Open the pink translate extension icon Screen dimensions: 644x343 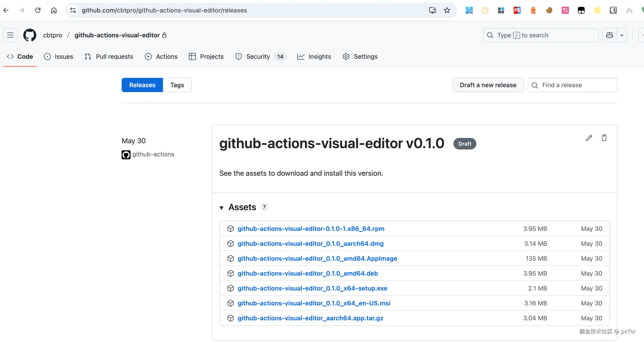pos(565,10)
